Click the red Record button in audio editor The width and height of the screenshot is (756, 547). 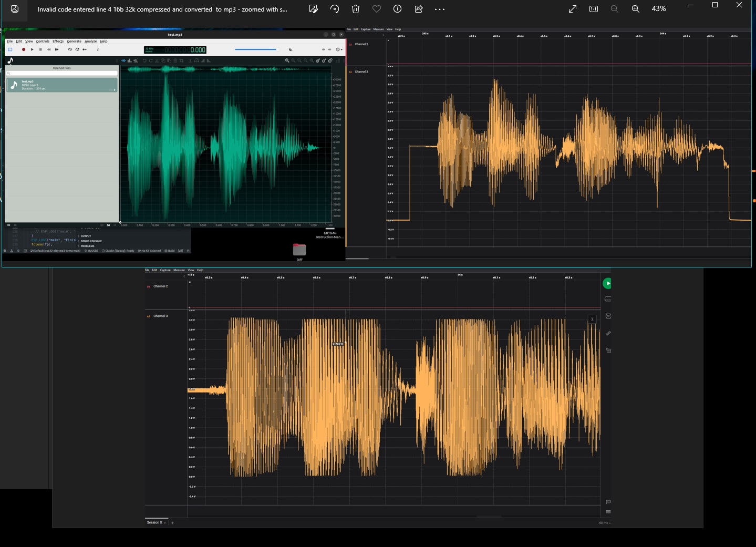click(24, 49)
